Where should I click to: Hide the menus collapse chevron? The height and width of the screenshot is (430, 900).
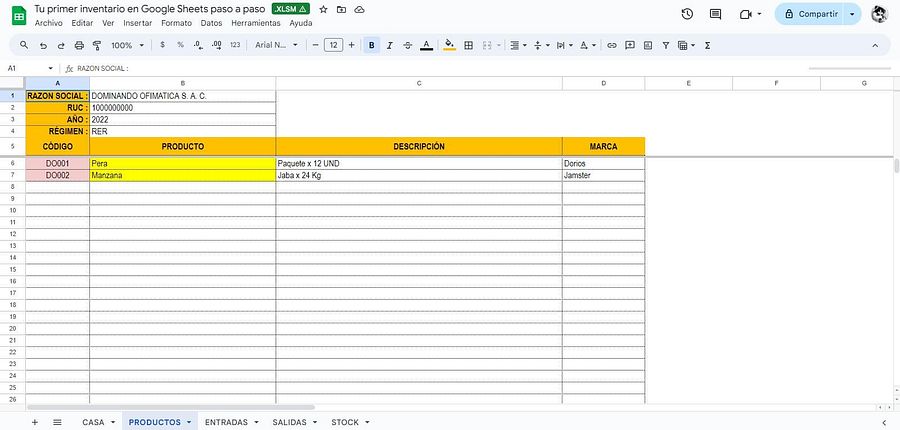[x=875, y=45]
